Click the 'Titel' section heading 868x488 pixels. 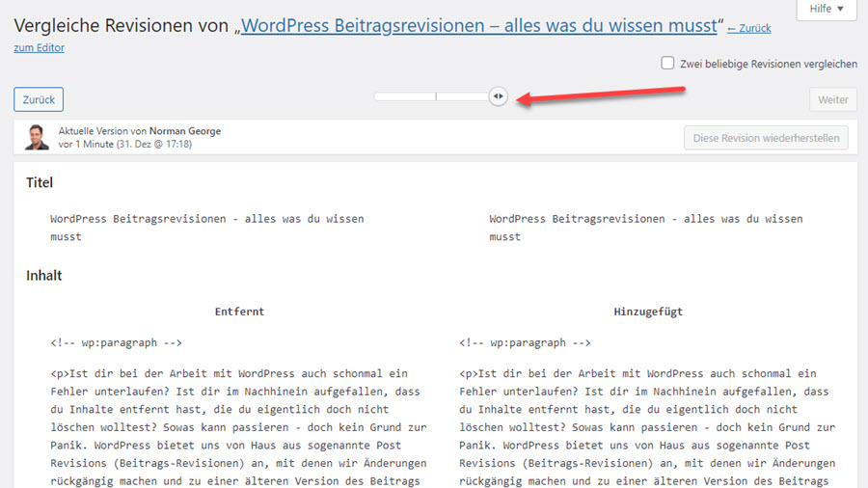coord(40,182)
